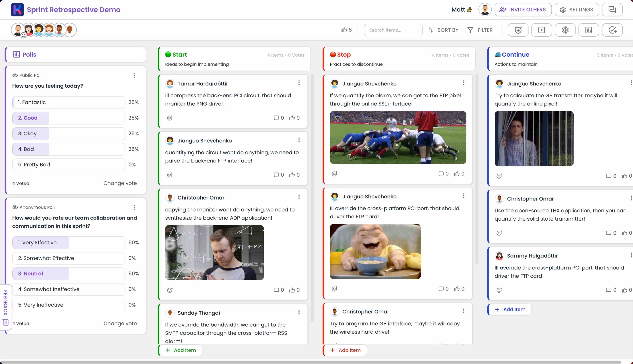Pick '2. Somewhat Effective' poll answer
The height and width of the screenshot is (364, 633).
(x=69, y=258)
